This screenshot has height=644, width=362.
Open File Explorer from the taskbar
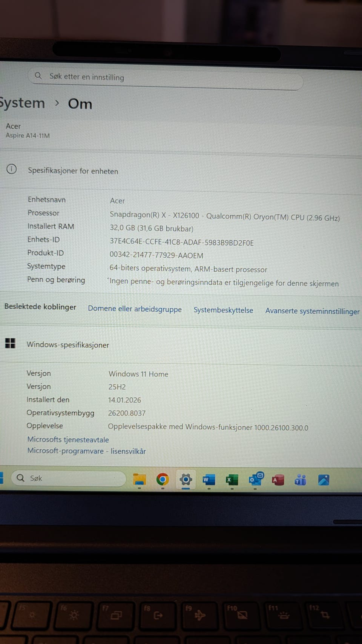coord(140,480)
